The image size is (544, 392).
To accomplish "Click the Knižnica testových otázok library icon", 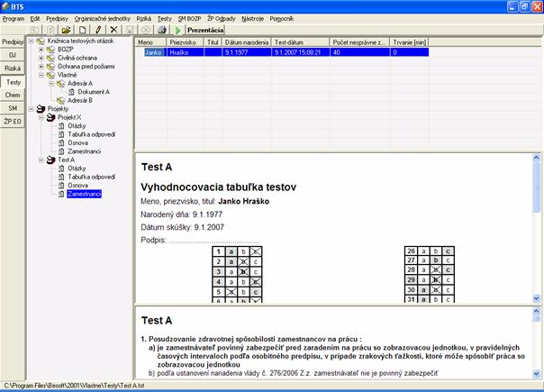I will (41, 41).
